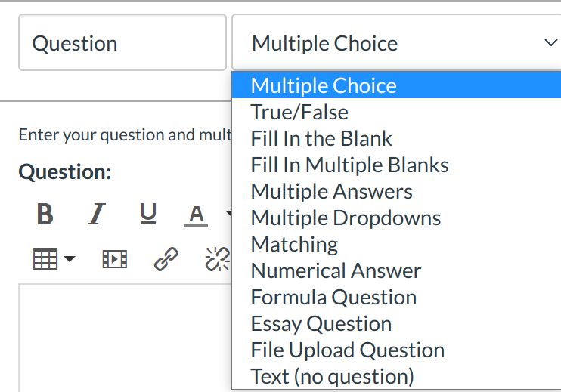Viewport: 561px width, 392px height.
Task: Expand the table options arrow
Action: pyautogui.click(x=70, y=259)
